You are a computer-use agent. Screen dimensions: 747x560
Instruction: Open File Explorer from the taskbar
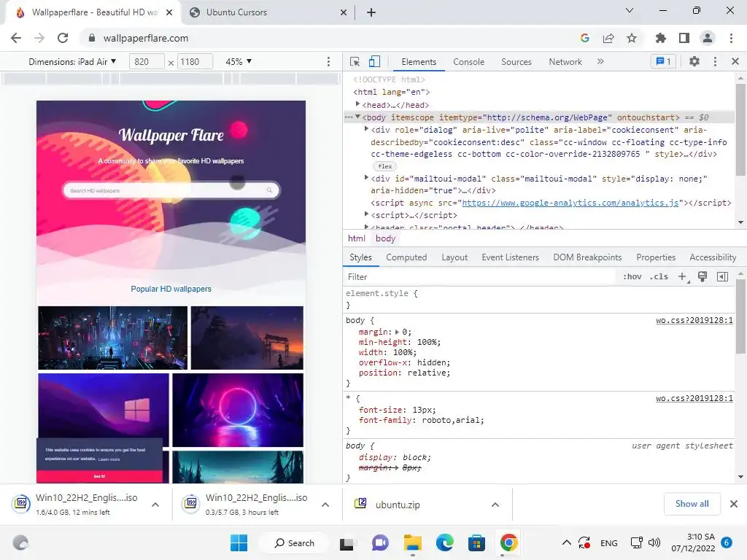pos(413,542)
